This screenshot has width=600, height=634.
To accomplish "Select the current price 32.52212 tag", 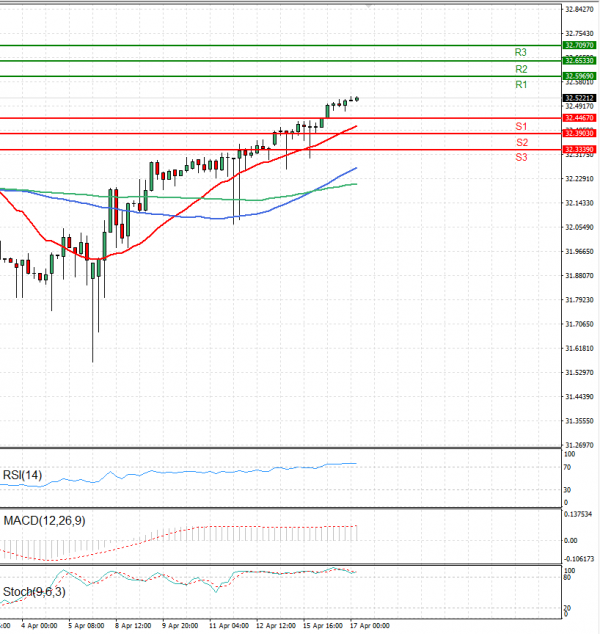I will click(579, 98).
